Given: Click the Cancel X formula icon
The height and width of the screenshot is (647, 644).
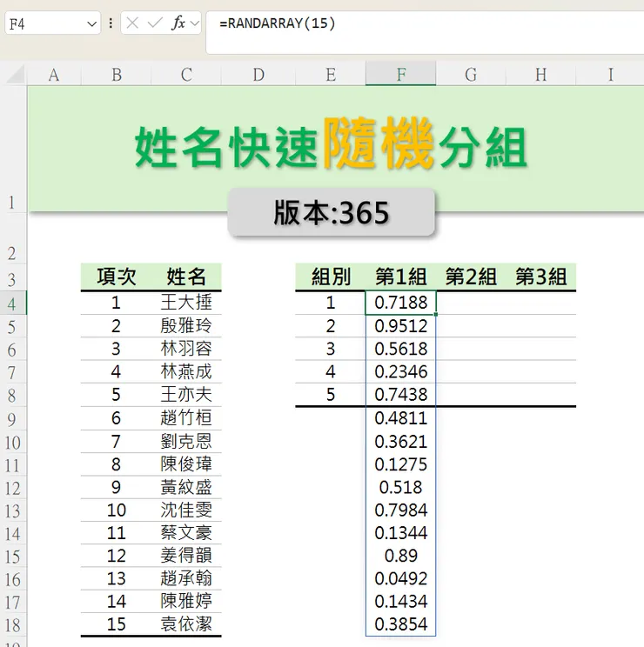Looking at the screenshot, I should point(132,23).
